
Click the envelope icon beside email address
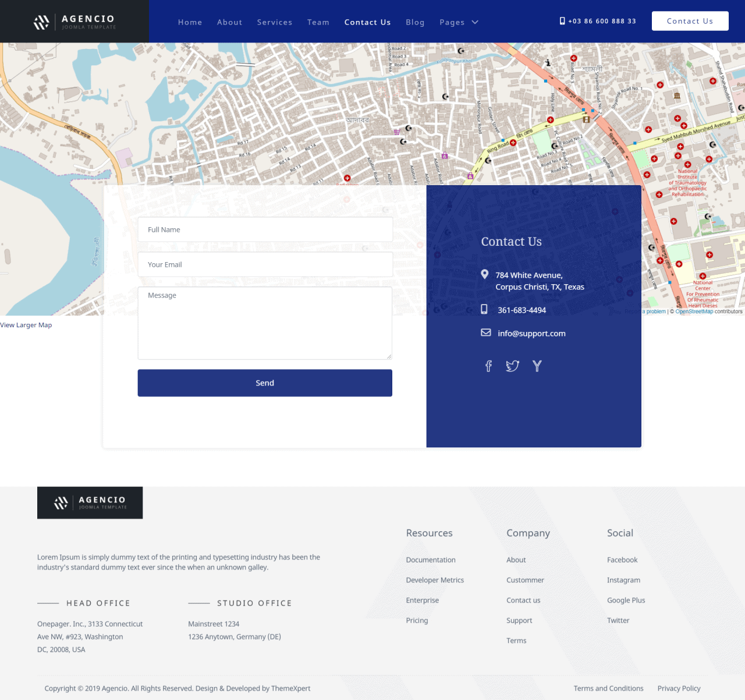[485, 333]
